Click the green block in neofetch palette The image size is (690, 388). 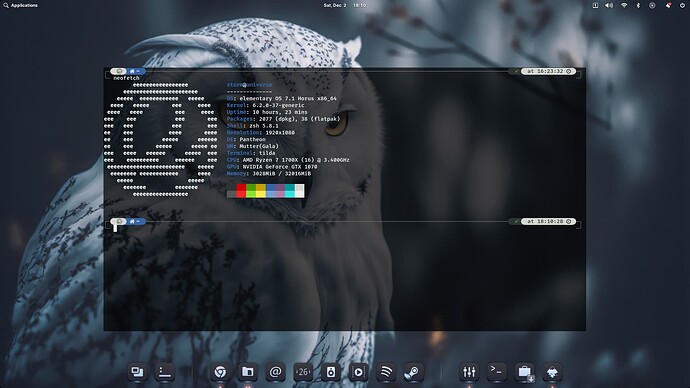point(251,190)
